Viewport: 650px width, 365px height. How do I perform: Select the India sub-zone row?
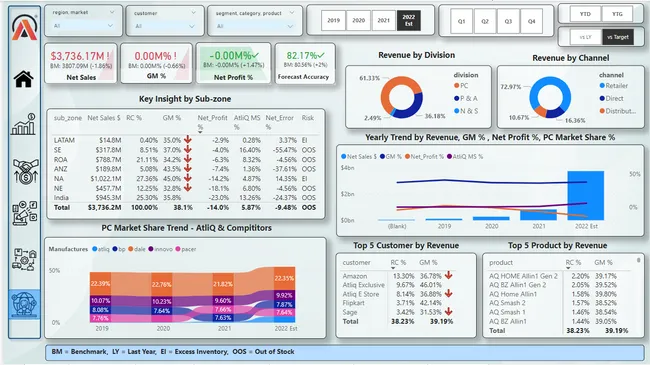(185, 198)
